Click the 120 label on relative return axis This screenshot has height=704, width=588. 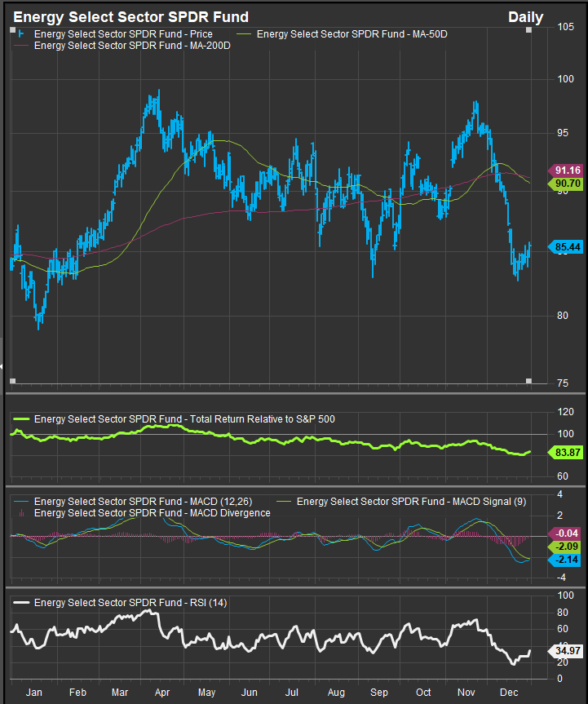565,412
